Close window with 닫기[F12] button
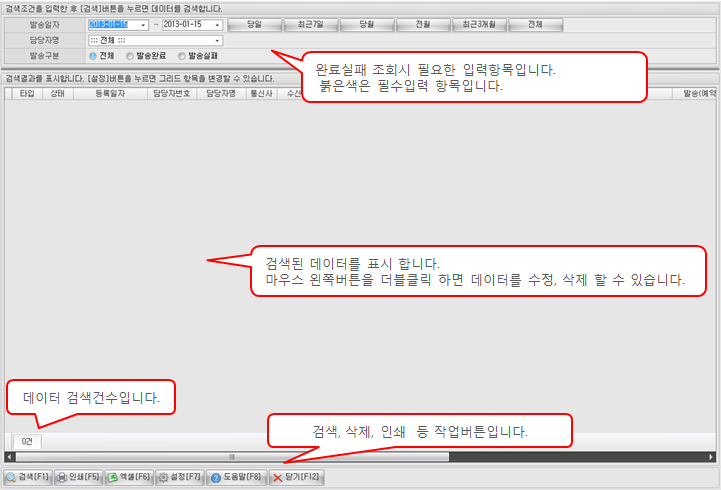The width and height of the screenshot is (721, 490). (297, 477)
